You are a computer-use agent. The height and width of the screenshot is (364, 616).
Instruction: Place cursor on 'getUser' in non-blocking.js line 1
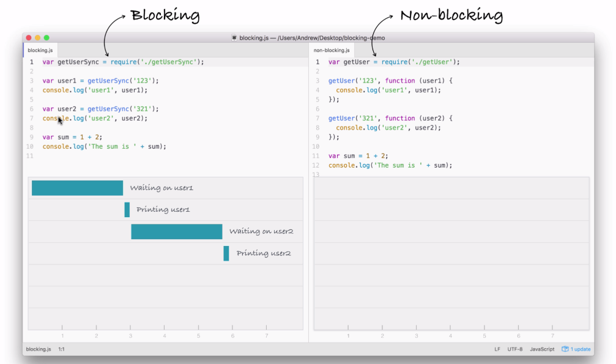(357, 62)
